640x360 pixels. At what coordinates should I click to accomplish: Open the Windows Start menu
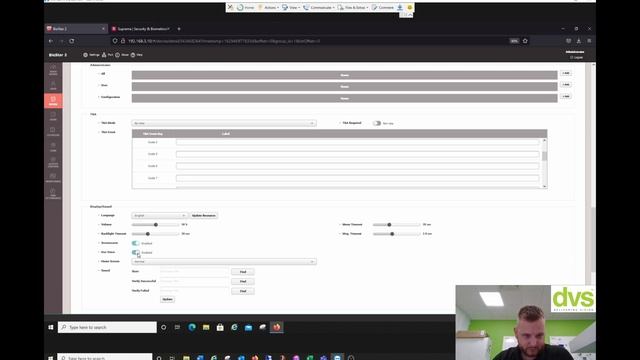(51, 327)
